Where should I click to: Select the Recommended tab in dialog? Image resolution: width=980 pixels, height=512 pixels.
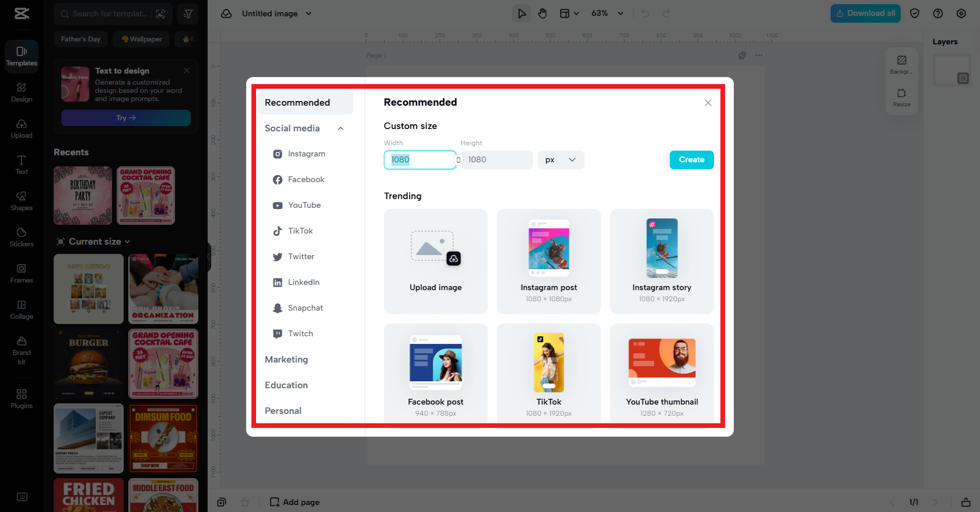(x=306, y=103)
